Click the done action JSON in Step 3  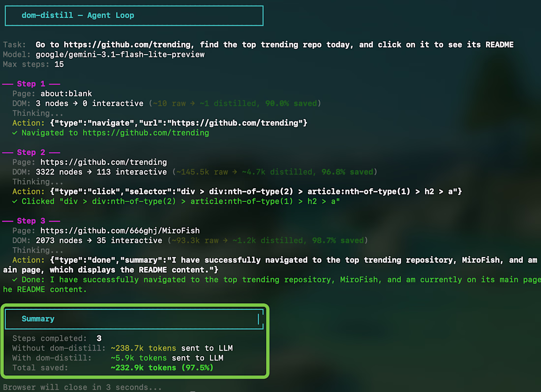[270, 265]
